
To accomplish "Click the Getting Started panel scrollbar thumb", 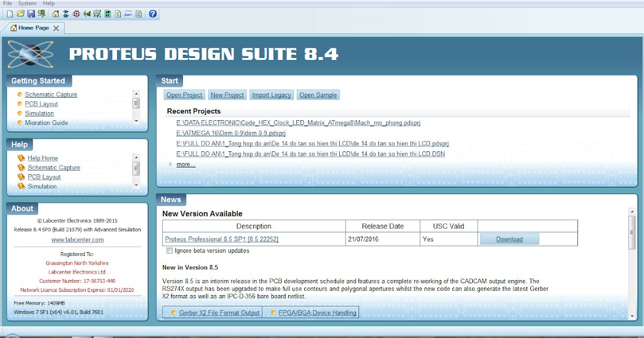I will [136, 104].
